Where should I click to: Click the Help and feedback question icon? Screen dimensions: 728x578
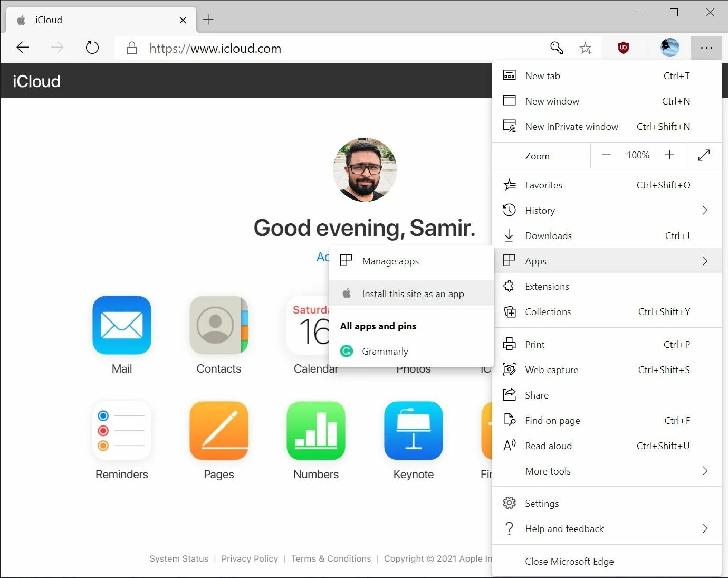coord(509,529)
